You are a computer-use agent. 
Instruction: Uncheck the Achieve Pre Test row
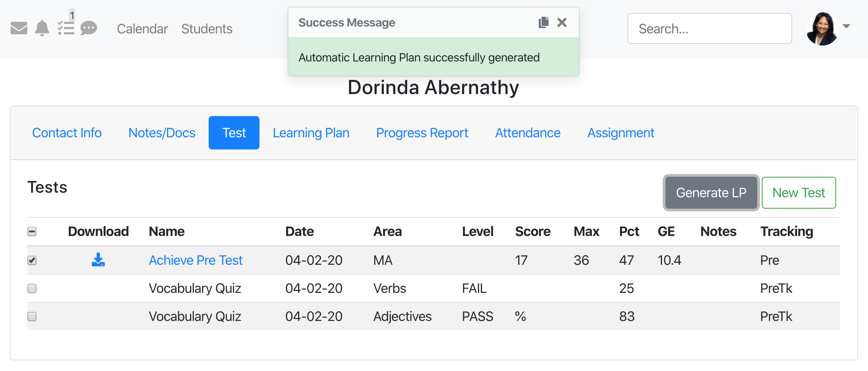(x=32, y=260)
